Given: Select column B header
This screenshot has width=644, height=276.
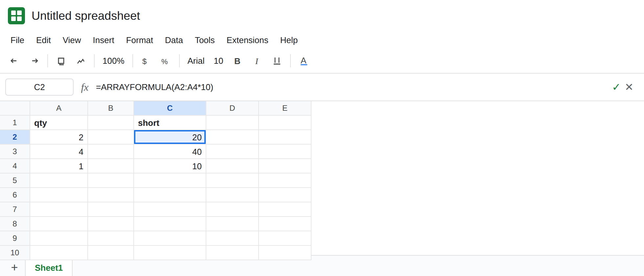Looking at the screenshot, I should point(111,108).
